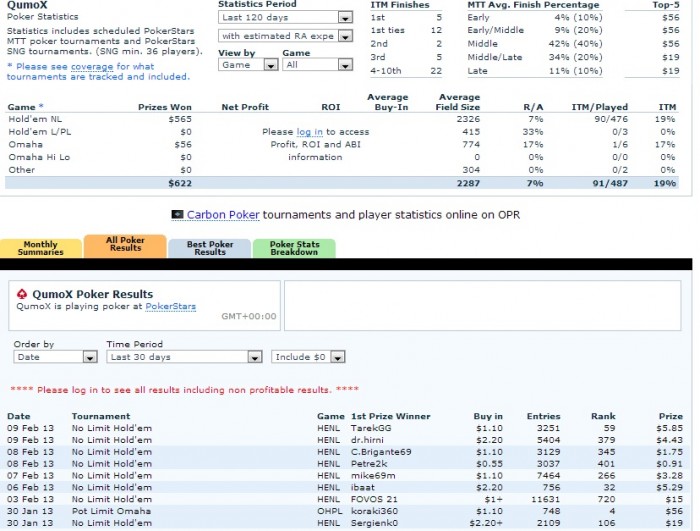The image size is (700, 531).
Task: Click the Hold'em NL game row label
Action: click(x=35, y=119)
